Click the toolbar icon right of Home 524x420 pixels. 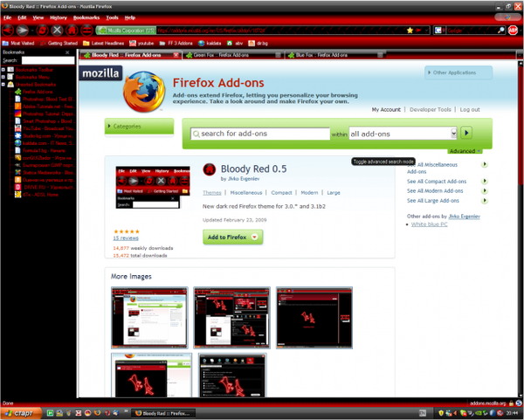pos(86,31)
